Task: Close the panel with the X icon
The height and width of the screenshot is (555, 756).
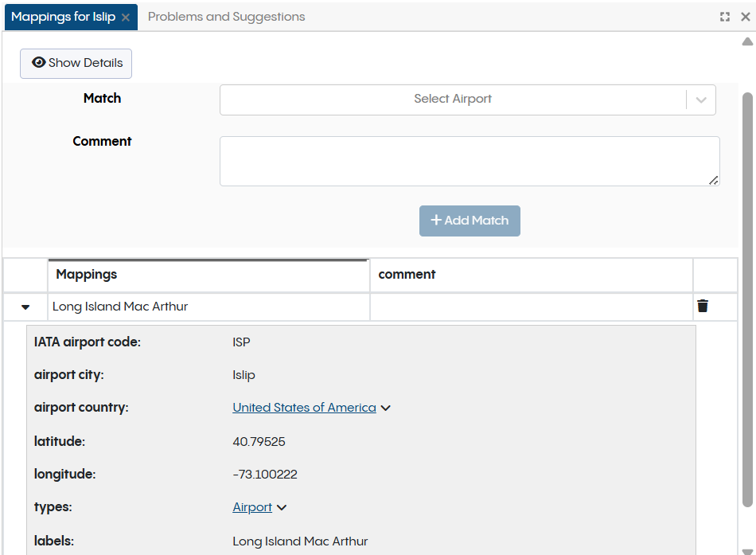Action: [745, 17]
